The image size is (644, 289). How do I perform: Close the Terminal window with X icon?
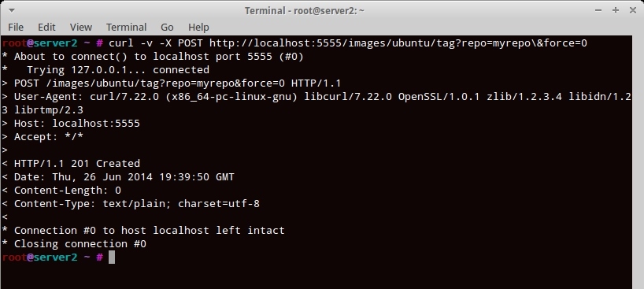click(633, 10)
